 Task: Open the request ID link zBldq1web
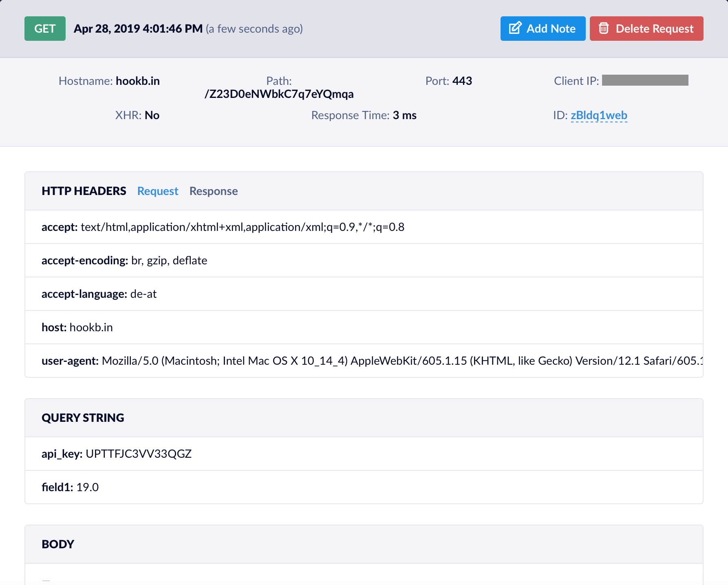(599, 115)
